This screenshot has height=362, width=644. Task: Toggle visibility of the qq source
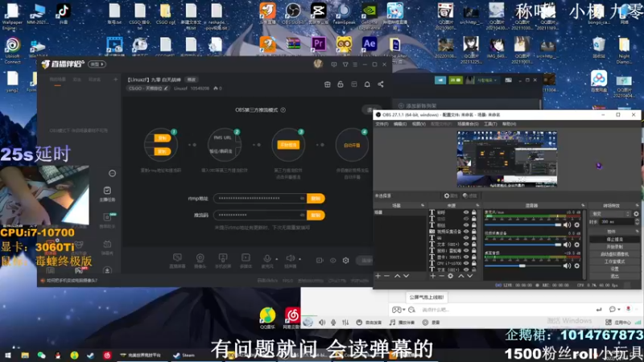(x=466, y=237)
